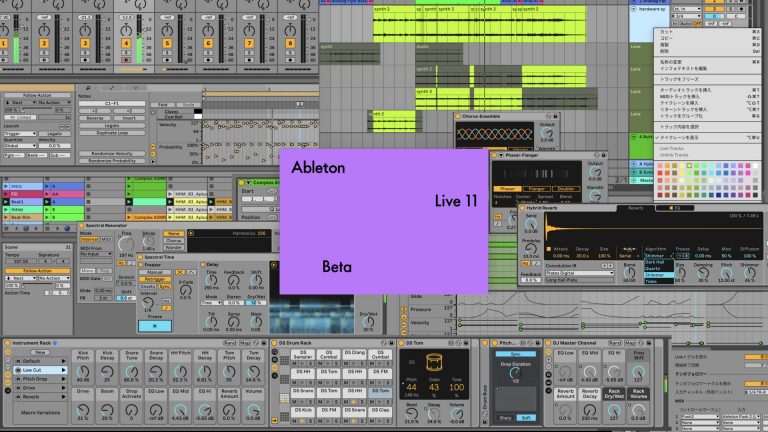Click the Rack Dry/Wet knob in DJ Master Channel
The height and width of the screenshot is (432, 768).
click(x=614, y=410)
